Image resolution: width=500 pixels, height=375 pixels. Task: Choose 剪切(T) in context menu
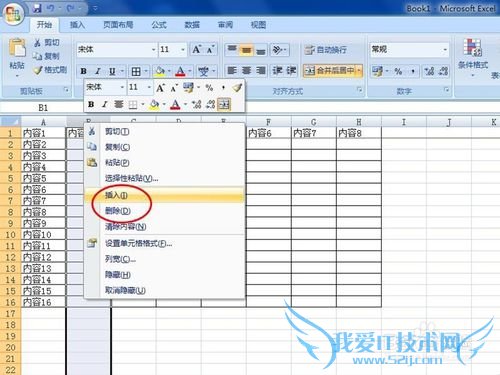(165, 132)
